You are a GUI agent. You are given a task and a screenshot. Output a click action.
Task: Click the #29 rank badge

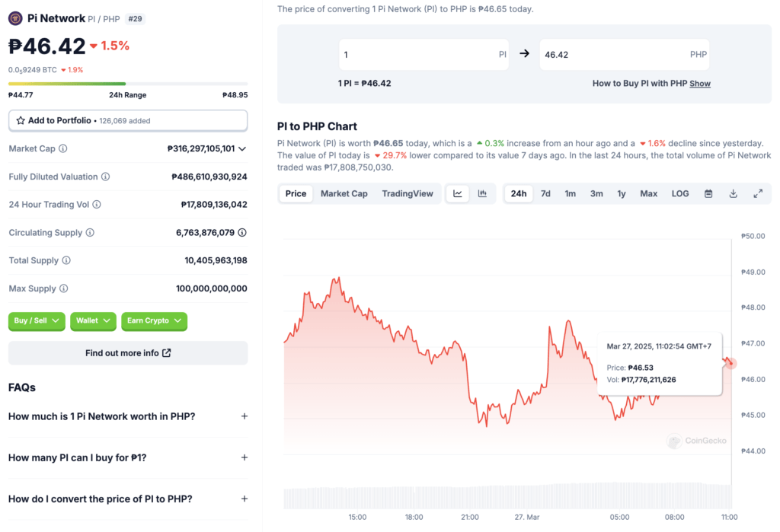point(136,19)
